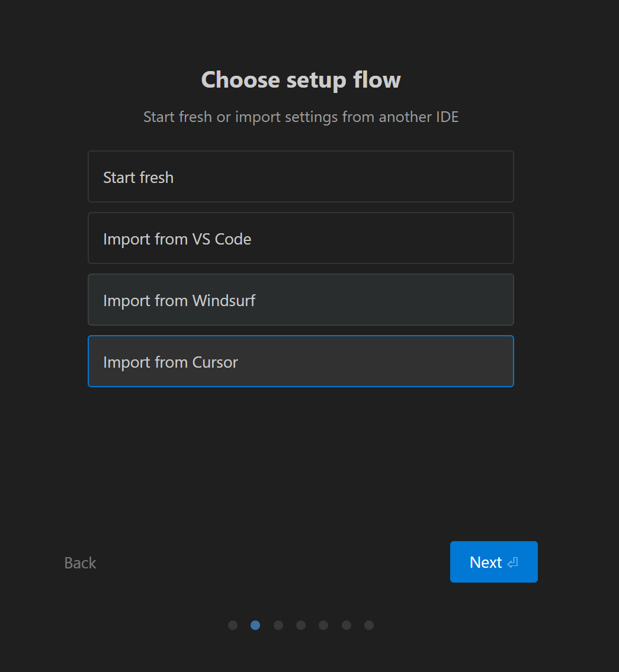Screen dimensions: 619x672
Task: Select Import from Cursor setup flow
Action: (x=300, y=361)
